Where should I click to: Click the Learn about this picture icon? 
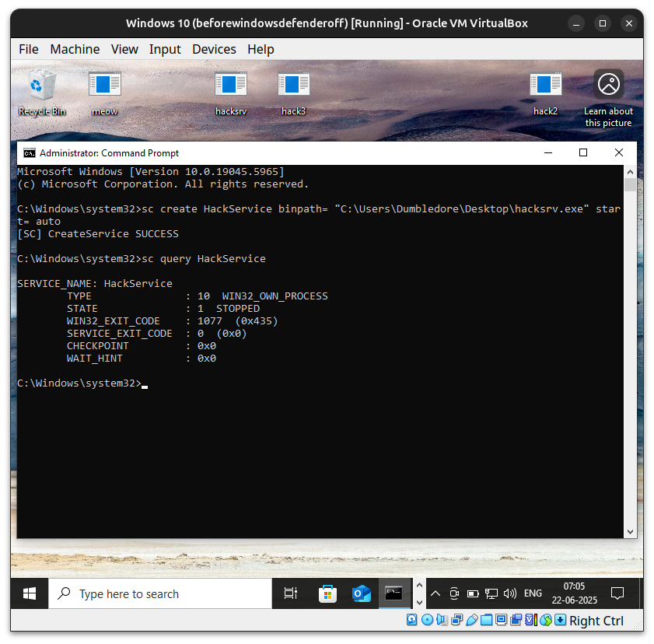[x=609, y=99]
